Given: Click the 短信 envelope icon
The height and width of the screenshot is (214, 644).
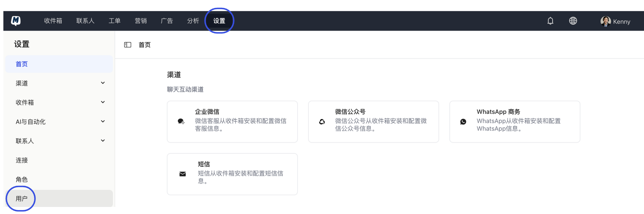Looking at the screenshot, I should 183,174.
